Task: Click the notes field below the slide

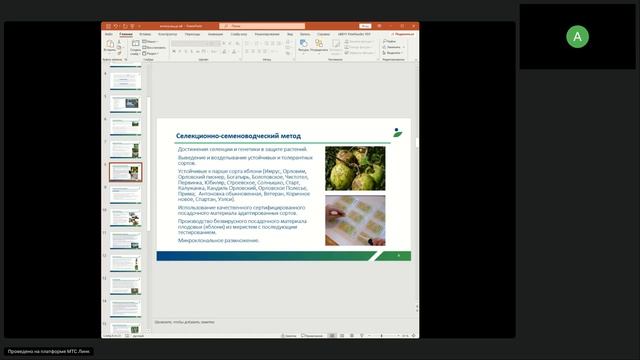Action: [285, 322]
